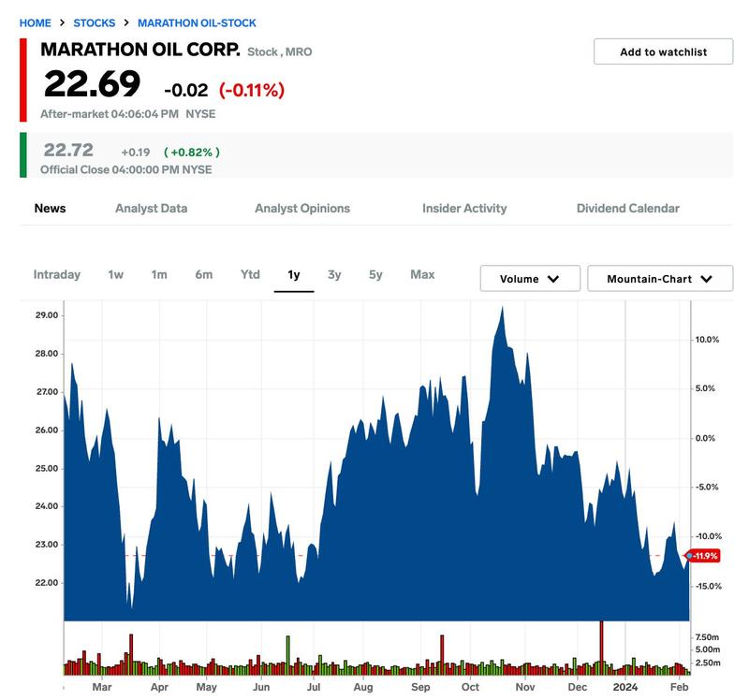Switch to Analyst Data tab
Image resolution: width=749 pixels, height=700 pixels.
click(151, 208)
